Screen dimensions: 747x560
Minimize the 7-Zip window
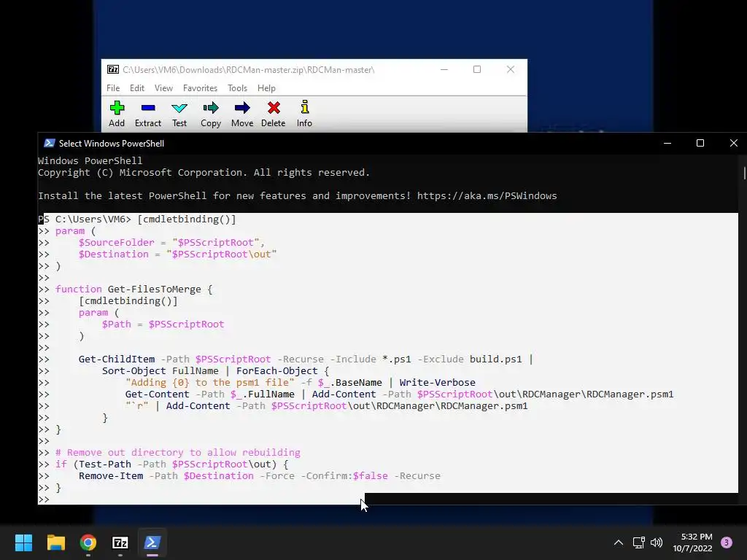(x=444, y=69)
